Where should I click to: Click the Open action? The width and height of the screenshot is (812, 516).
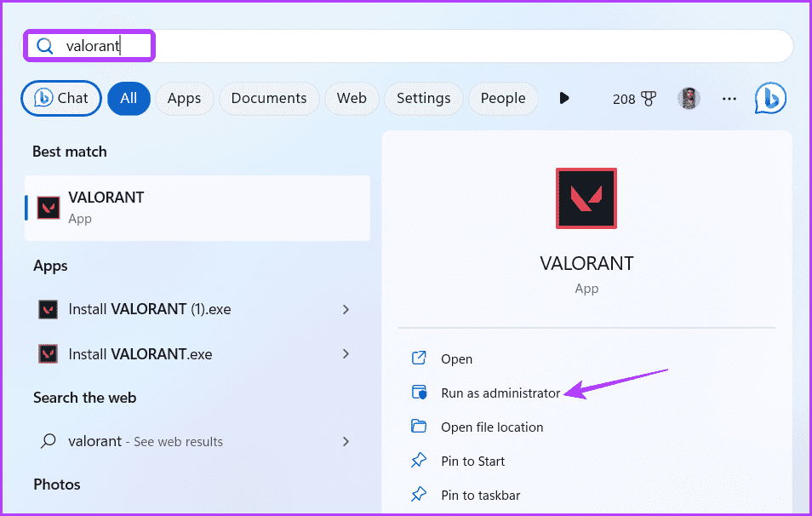coord(456,359)
